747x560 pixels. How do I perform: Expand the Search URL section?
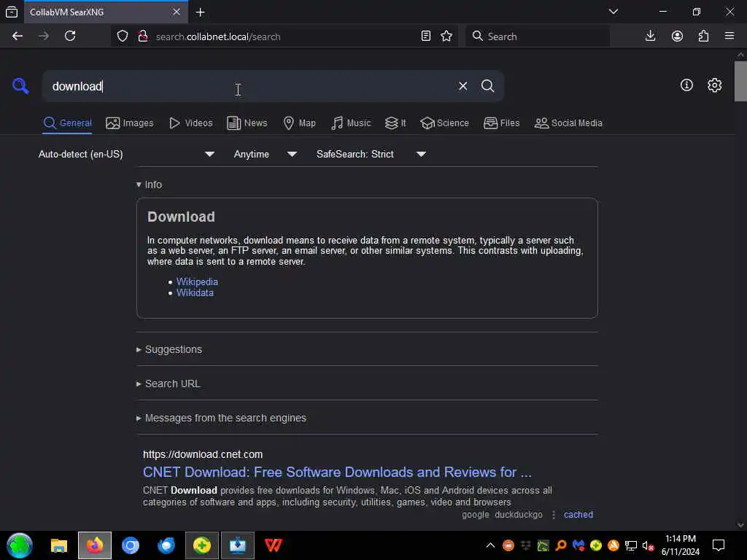169,384
